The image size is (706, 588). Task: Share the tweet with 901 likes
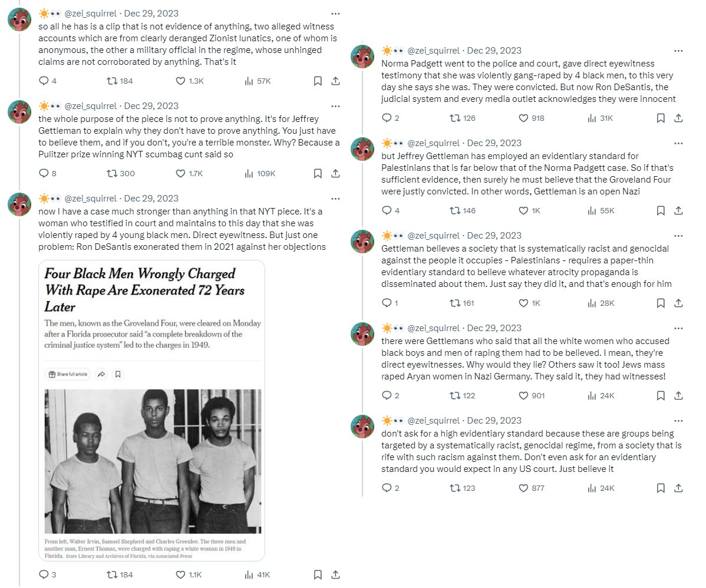point(678,395)
